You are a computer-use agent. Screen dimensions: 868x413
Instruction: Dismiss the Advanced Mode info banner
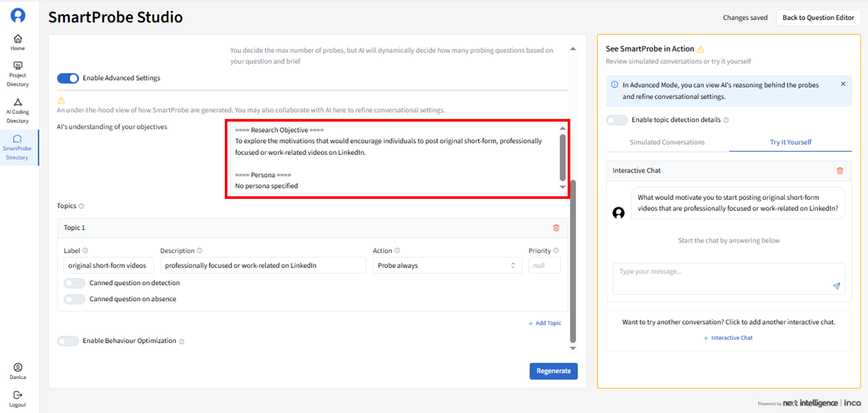coord(843,84)
